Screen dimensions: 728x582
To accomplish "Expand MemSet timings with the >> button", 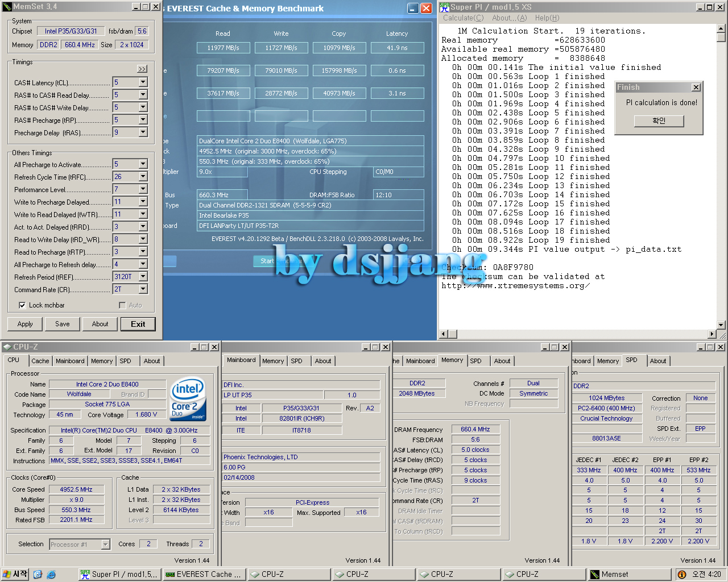I will 142,69.
